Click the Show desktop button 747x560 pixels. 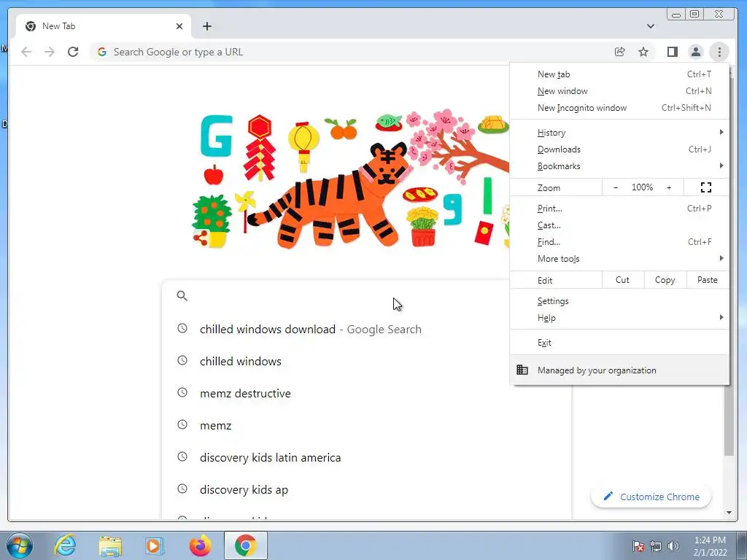742,545
